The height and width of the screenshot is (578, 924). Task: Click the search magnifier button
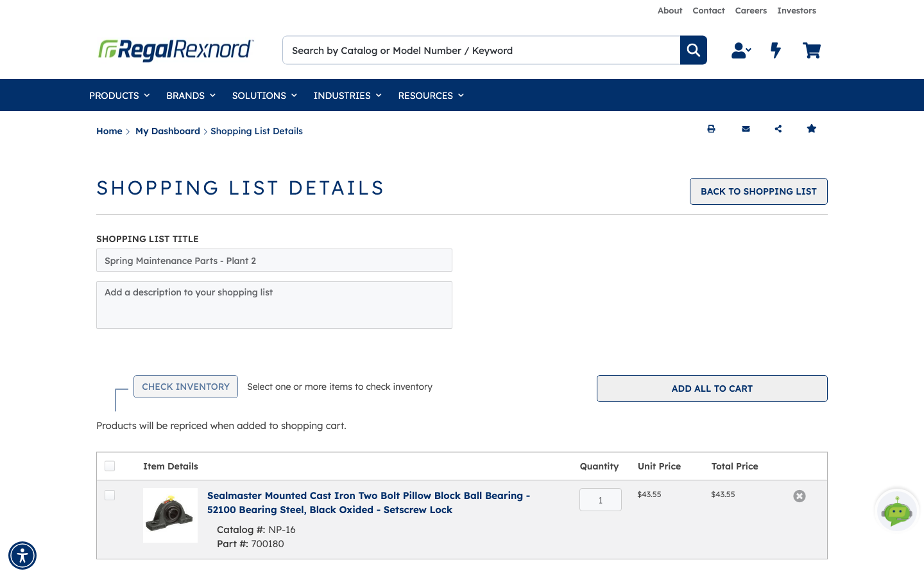pyautogui.click(x=693, y=50)
